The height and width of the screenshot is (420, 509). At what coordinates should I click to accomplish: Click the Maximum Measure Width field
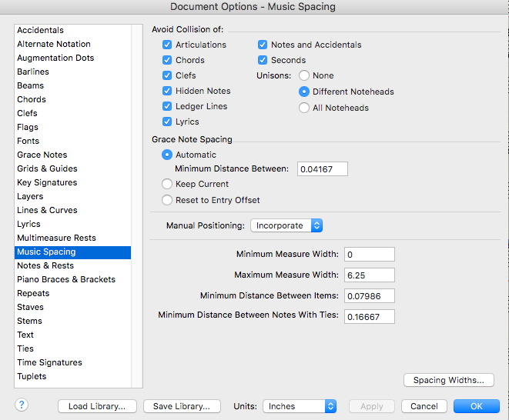pyautogui.click(x=368, y=275)
